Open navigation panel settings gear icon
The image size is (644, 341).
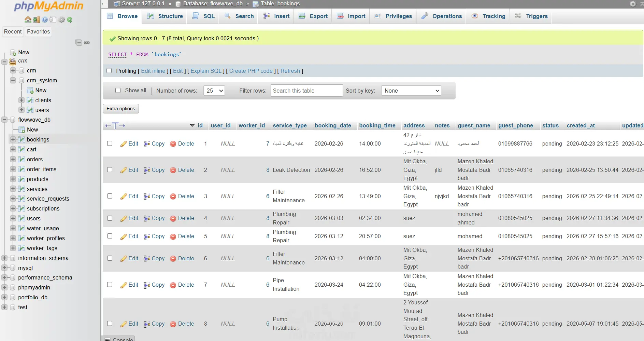(61, 20)
